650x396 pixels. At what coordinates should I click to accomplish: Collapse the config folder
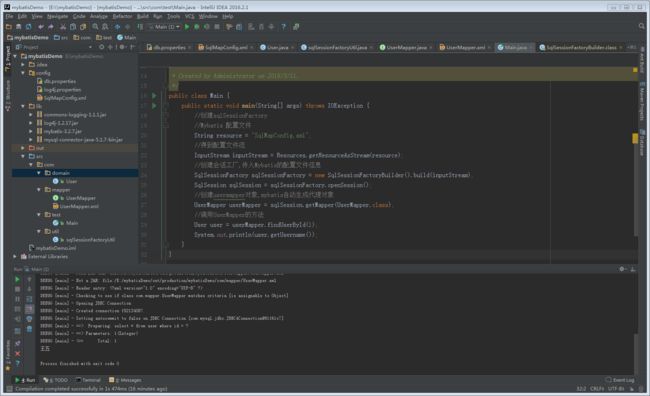point(23,73)
